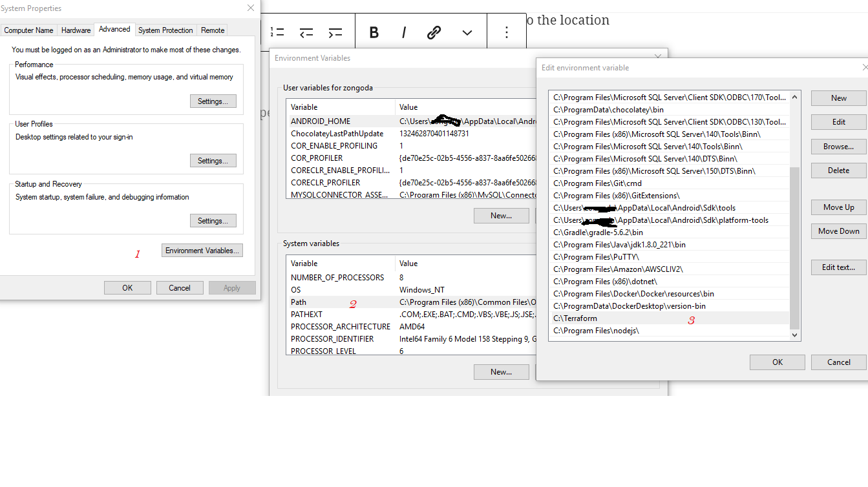Open the System Protection tab
The height and width of the screenshot is (487, 868).
point(165,30)
